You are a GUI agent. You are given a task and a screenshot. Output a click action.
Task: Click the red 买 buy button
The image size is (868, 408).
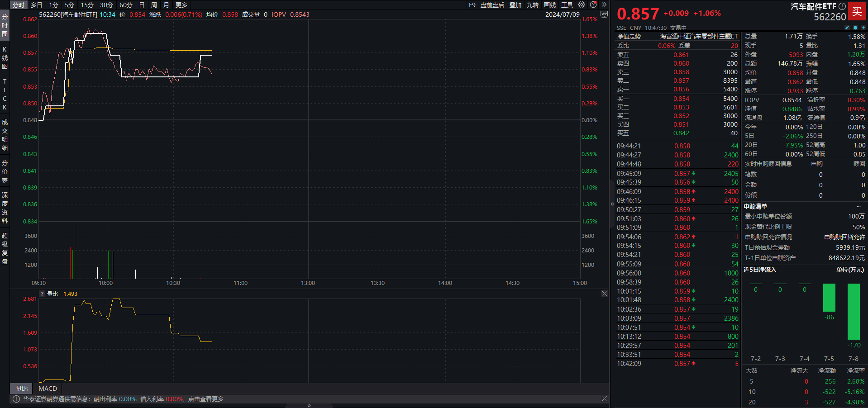pyautogui.click(x=857, y=12)
